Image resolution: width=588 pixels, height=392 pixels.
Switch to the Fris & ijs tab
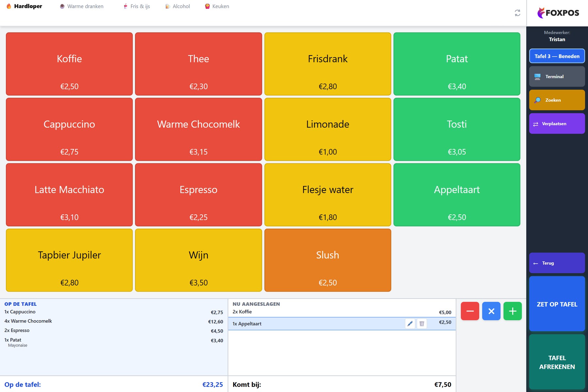click(137, 6)
